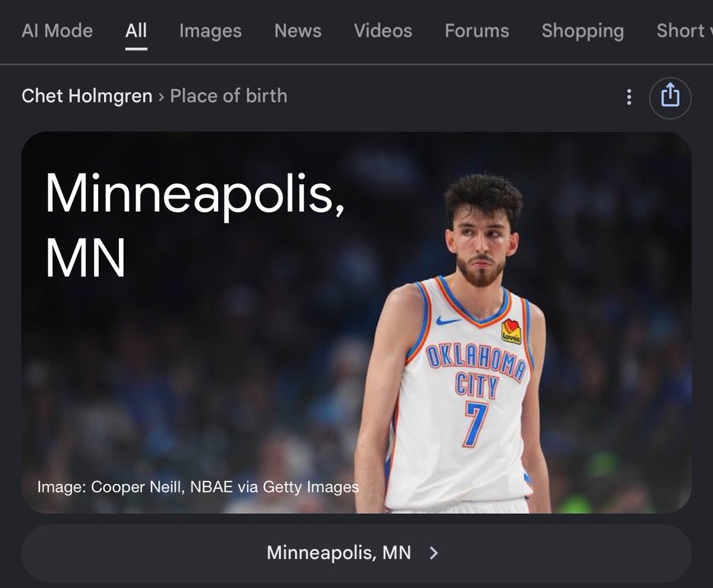
Task: Open the AI Mode tab
Action: (x=57, y=31)
